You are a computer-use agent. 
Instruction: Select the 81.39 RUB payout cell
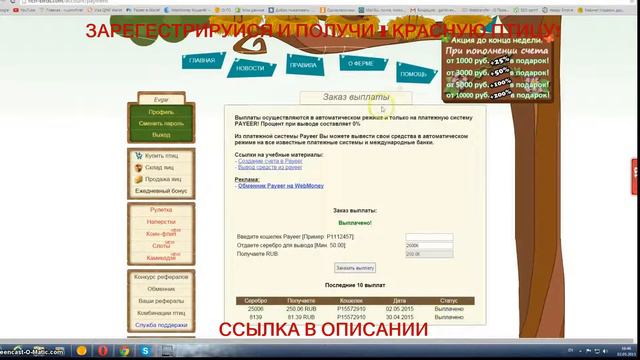click(301, 317)
